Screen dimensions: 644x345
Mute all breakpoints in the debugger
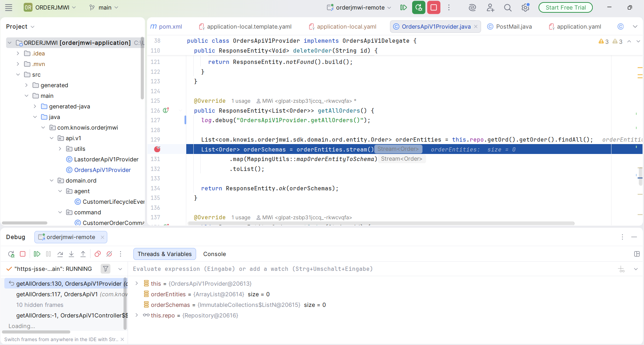(x=109, y=254)
